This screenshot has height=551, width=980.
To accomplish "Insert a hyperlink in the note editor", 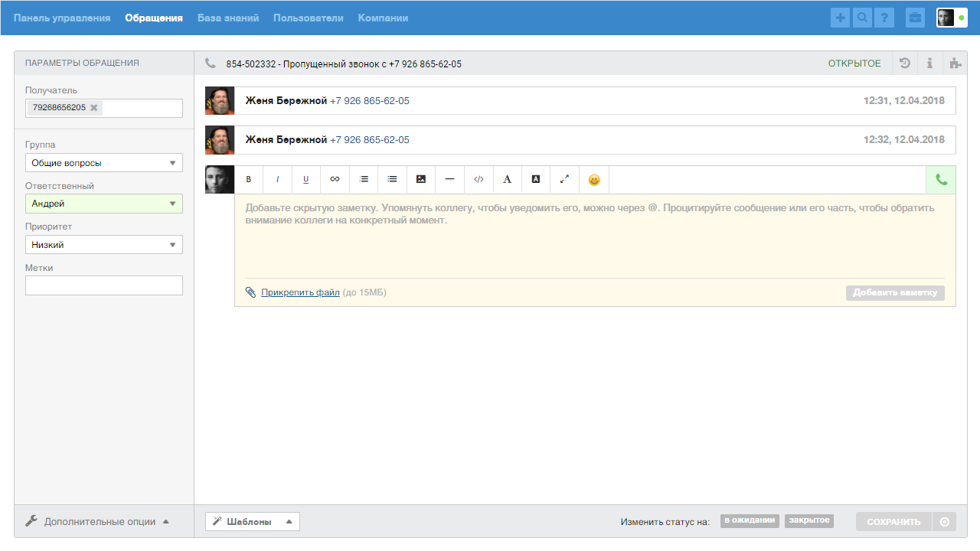I will [335, 179].
